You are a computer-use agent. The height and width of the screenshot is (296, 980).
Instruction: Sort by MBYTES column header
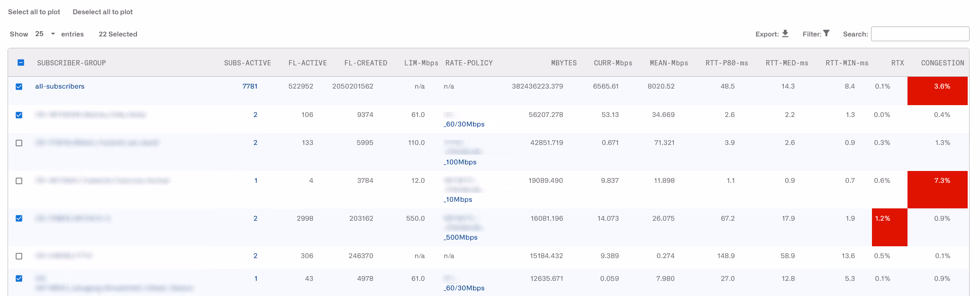[x=563, y=63]
